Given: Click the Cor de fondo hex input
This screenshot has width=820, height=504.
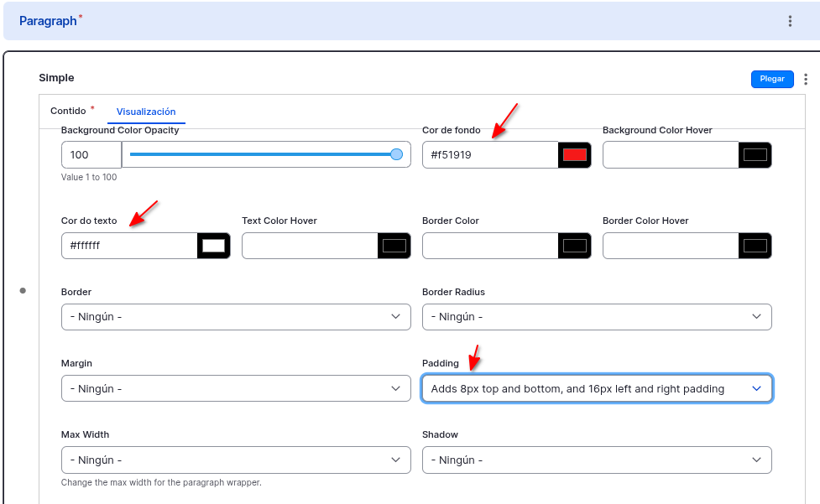Looking at the screenshot, I should click(490, 154).
